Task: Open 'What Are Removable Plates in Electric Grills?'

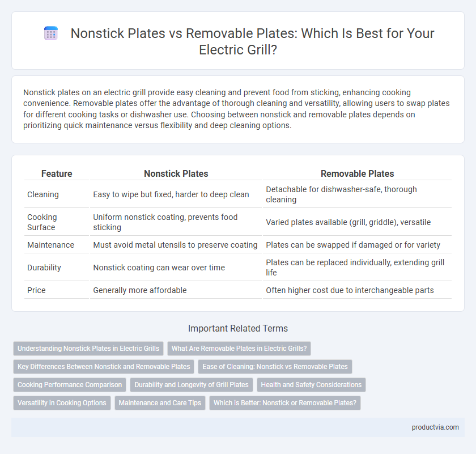Action: tap(239, 349)
